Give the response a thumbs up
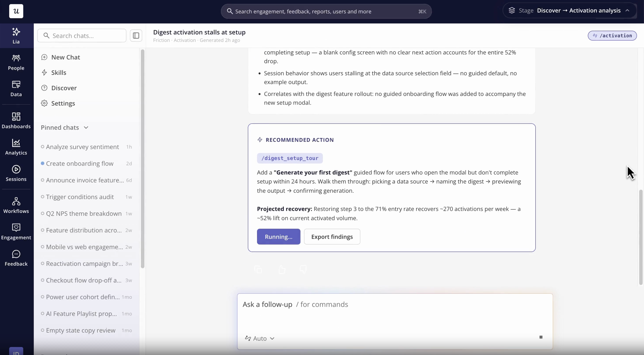 [282, 270]
